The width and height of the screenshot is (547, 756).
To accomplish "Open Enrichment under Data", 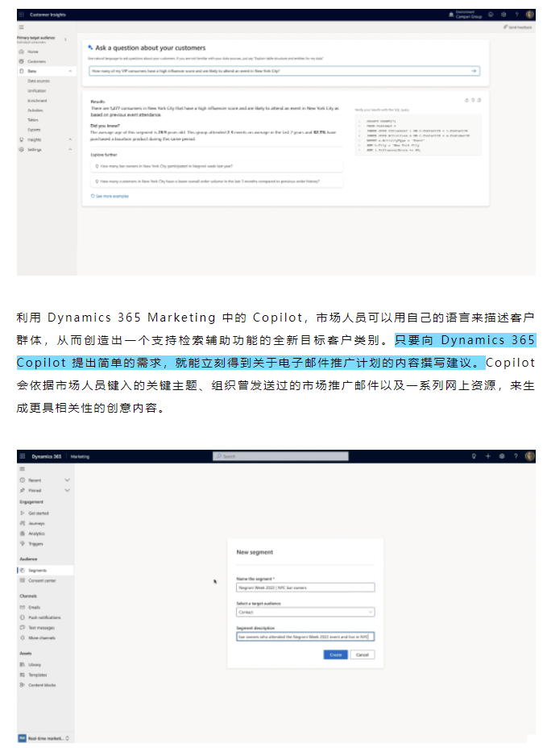I will click(37, 100).
